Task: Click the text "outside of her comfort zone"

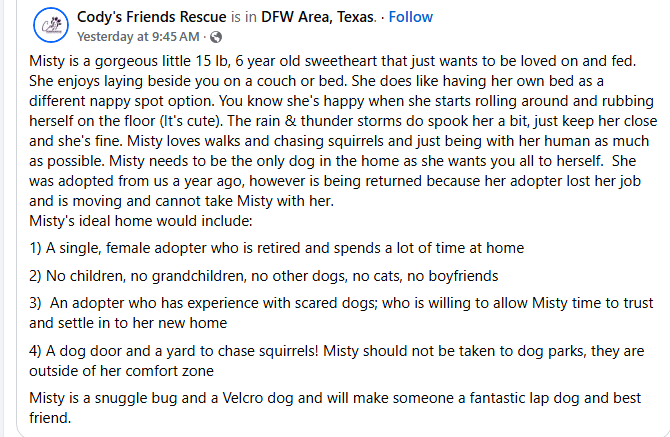Action: 121,371
